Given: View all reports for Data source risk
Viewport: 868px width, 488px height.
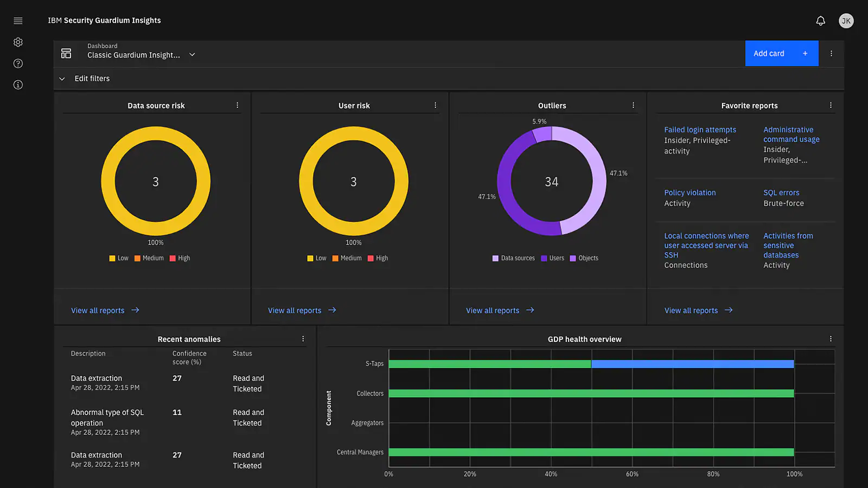Looking at the screenshot, I should tap(98, 310).
